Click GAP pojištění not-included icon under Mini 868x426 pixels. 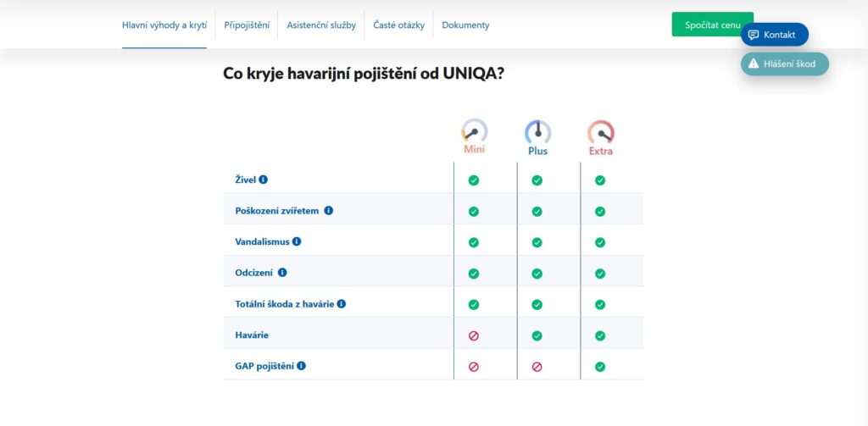point(474,366)
